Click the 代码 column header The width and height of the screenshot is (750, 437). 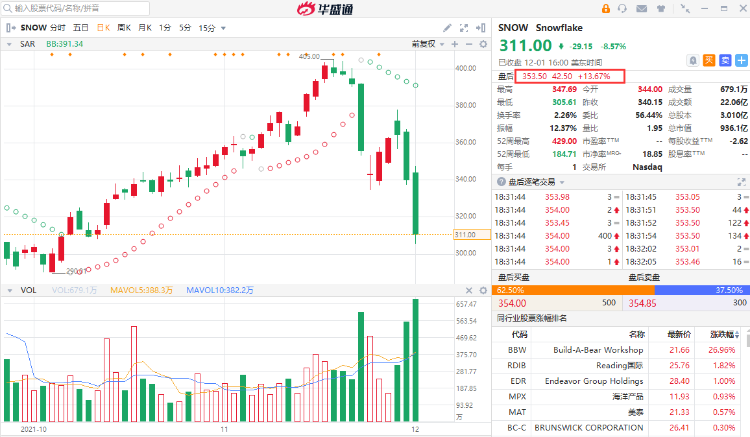[519, 334]
